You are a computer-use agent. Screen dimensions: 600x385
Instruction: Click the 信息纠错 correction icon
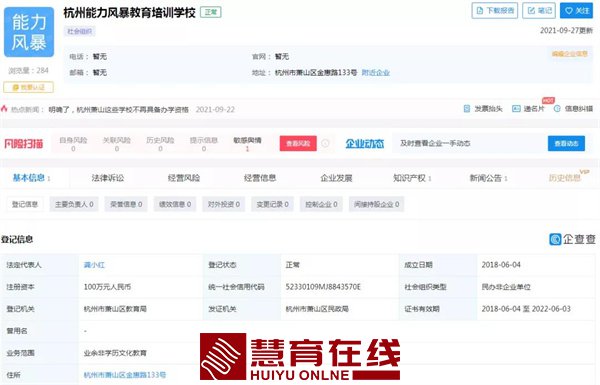(x=557, y=109)
